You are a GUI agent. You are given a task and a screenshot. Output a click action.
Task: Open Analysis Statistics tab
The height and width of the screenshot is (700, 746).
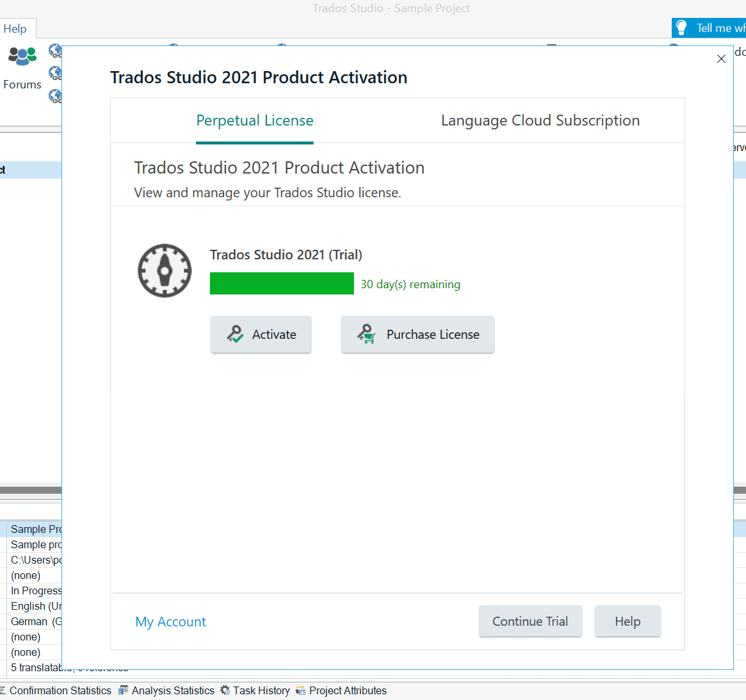167,690
